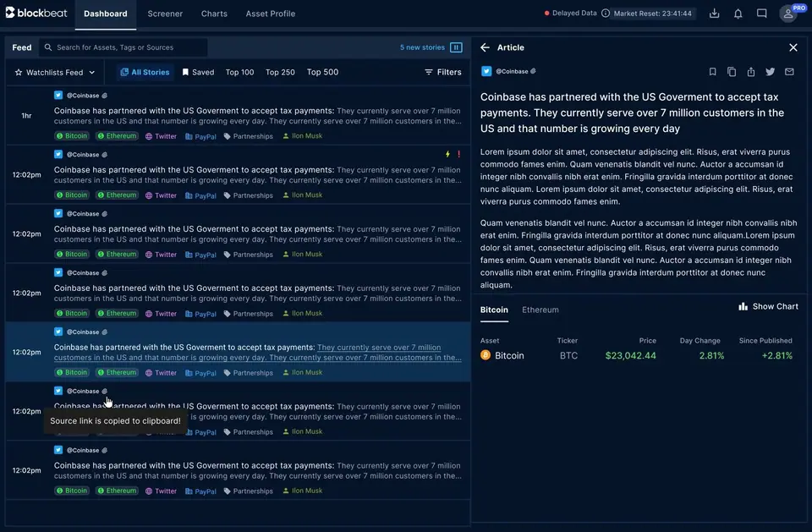This screenshot has height=532, width=812.
Task: Click the Twitter source icon of 1hr story
Action: pos(58,96)
